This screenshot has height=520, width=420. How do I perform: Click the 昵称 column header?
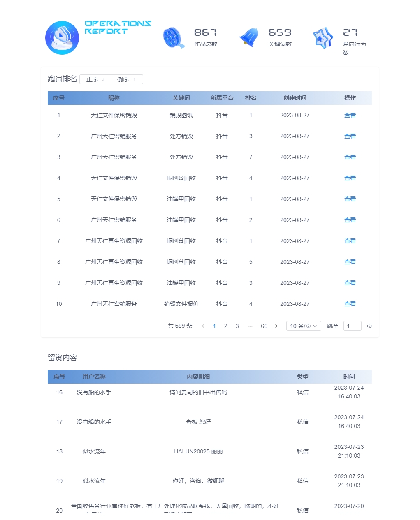tap(114, 98)
